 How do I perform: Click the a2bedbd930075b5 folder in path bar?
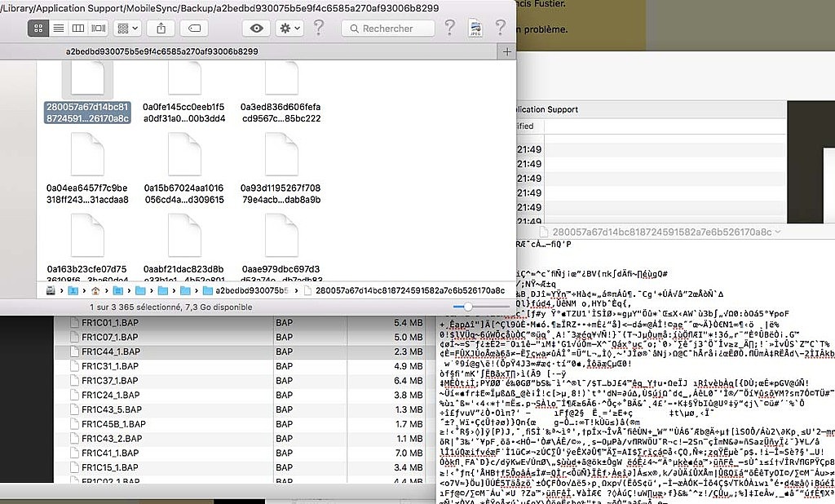point(245,290)
